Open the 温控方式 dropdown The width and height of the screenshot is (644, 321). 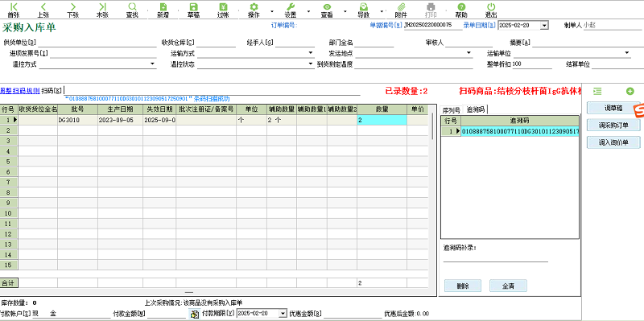(153, 64)
